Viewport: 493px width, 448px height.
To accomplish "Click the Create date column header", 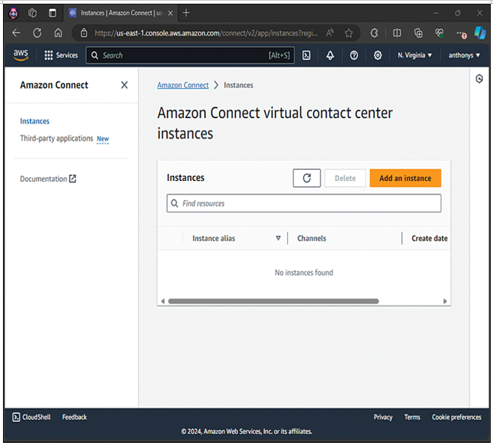I will [x=429, y=238].
